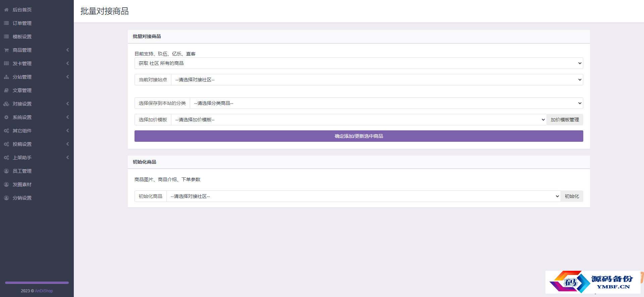Click the 初始化 button
Viewport: 644px width, 297px height.
pos(572,196)
